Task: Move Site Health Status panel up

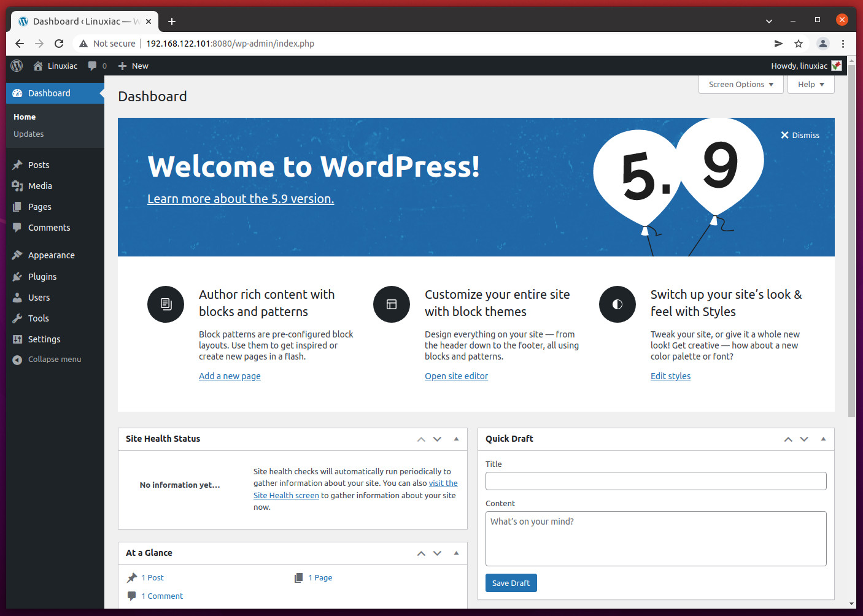Action: click(x=421, y=439)
